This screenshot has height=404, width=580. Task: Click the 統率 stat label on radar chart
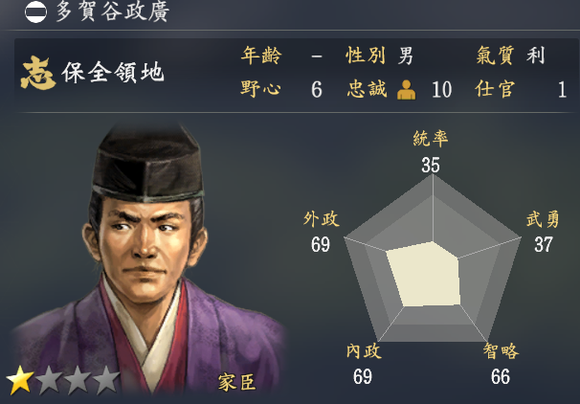tap(431, 139)
